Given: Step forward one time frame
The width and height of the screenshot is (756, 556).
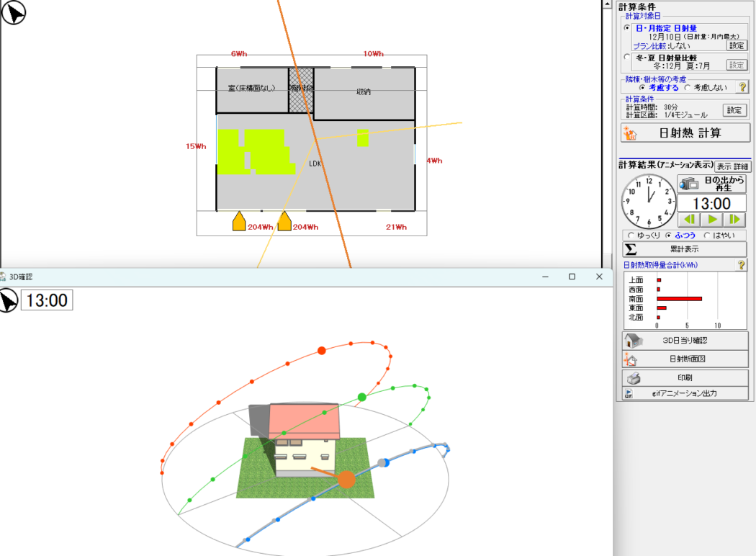Looking at the screenshot, I should [x=735, y=219].
